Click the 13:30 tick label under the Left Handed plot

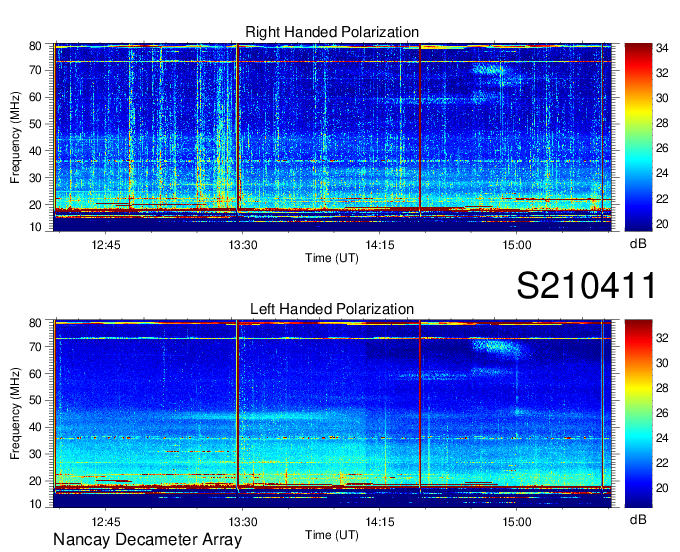(243, 522)
